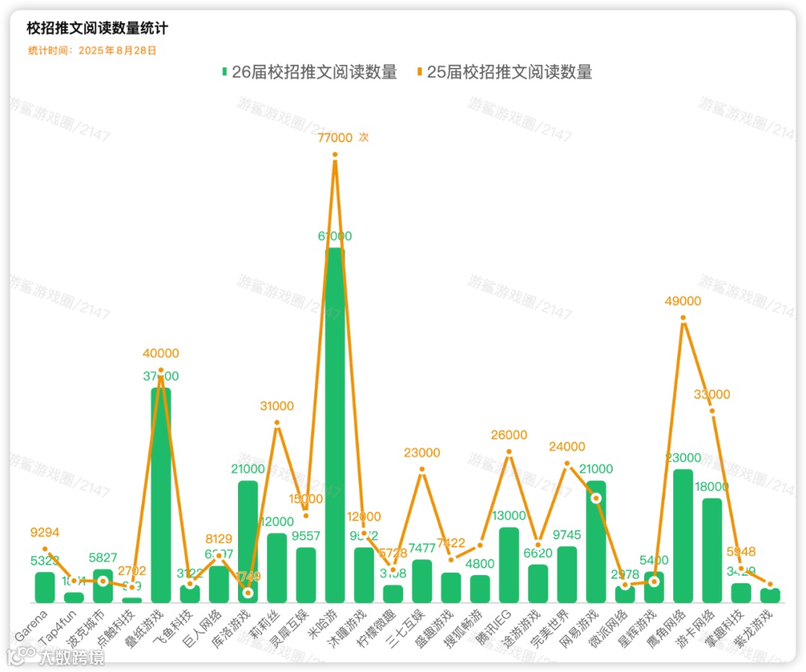This screenshot has height=672, width=806.
Task: Click the orange legend swatch for 25届校招推文阅读数量
Action: (419, 72)
